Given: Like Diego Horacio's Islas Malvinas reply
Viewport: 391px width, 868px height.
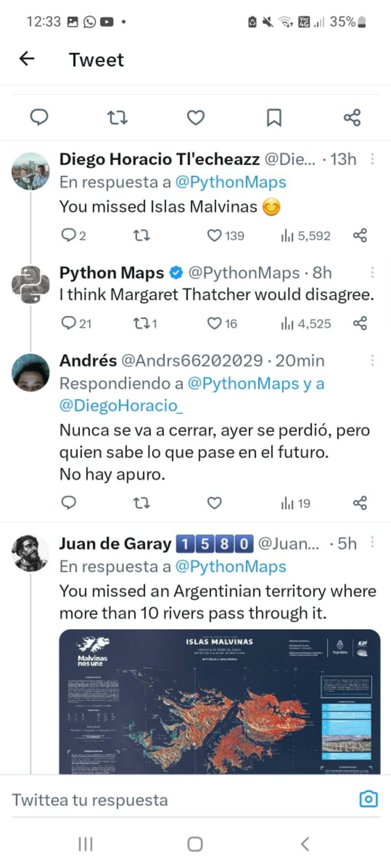Looking at the screenshot, I should [x=215, y=236].
